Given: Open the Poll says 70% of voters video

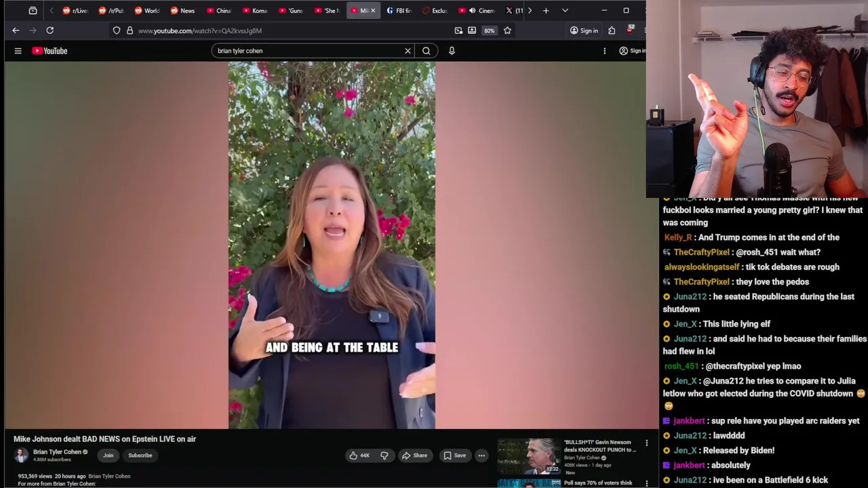Looking at the screenshot, I should [x=598, y=483].
